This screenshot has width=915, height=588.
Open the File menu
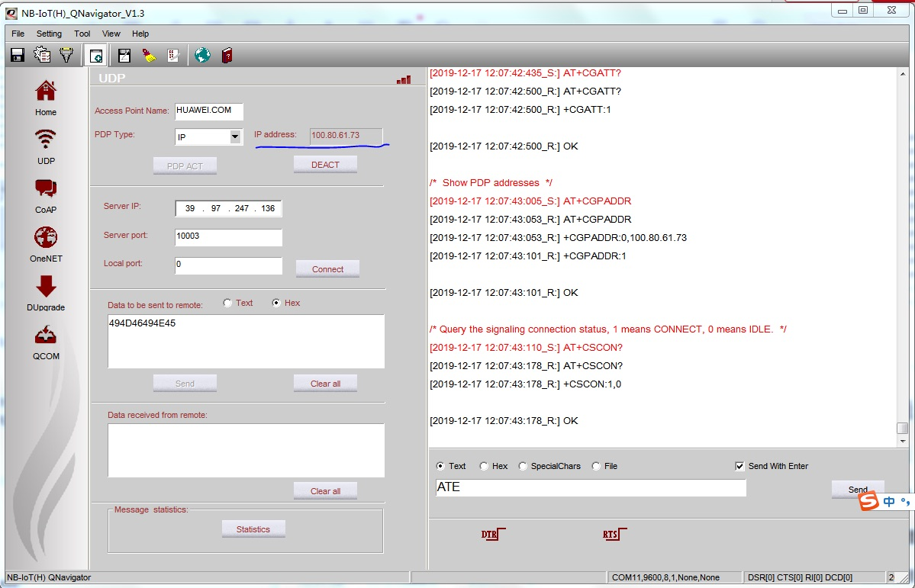point(18,34)
